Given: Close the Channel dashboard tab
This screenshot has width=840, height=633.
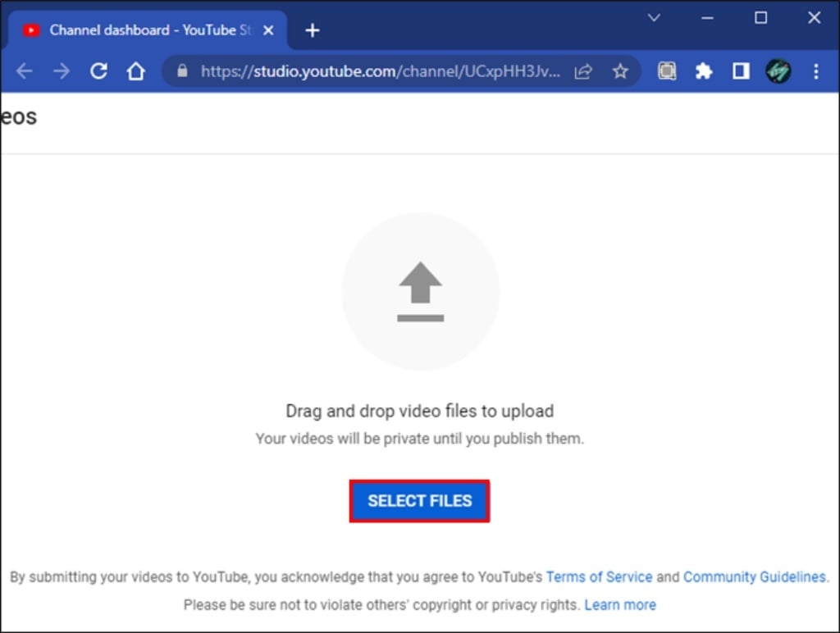Looking at the screenshot, I should click(x=268, y=30).
